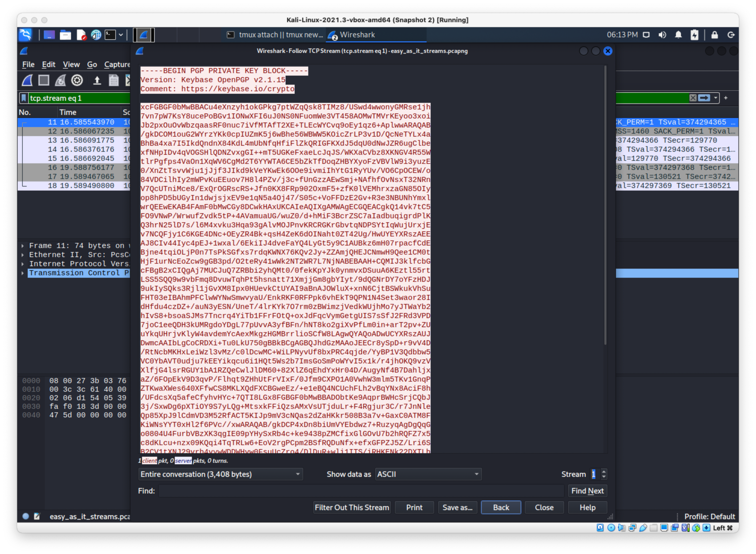Decrease the Stream number with the down arrow
The image size is (756, 554).
click(604, 477)
